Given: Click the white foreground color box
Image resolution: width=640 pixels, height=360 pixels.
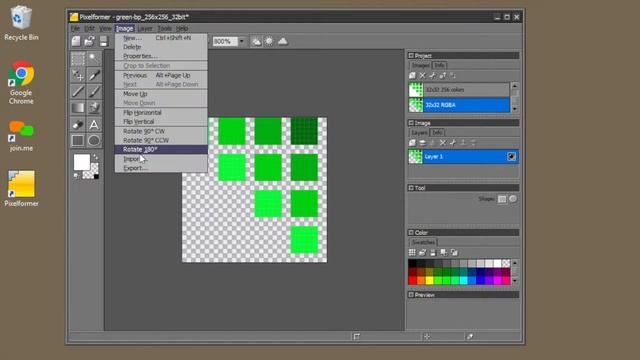Looking at the screenshot, I should point(82,162).
